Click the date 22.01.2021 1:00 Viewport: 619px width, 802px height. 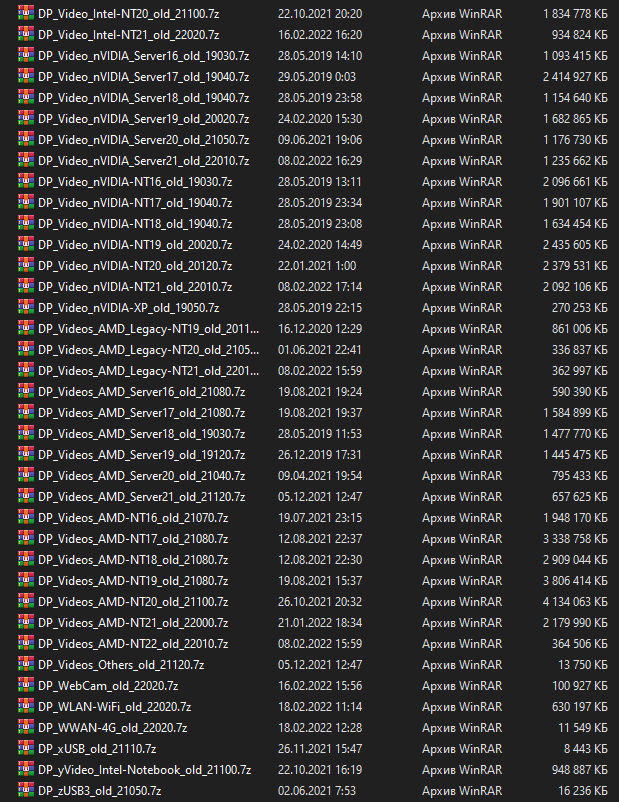[x=317, y=265]
